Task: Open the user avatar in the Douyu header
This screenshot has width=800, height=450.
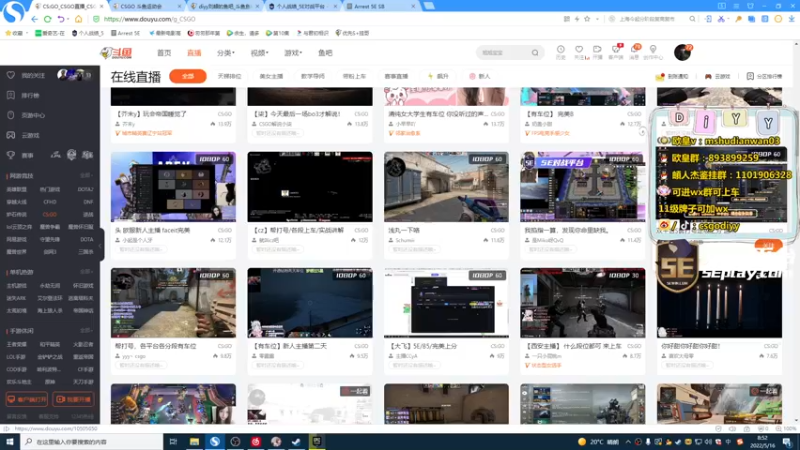Action: 682,52
